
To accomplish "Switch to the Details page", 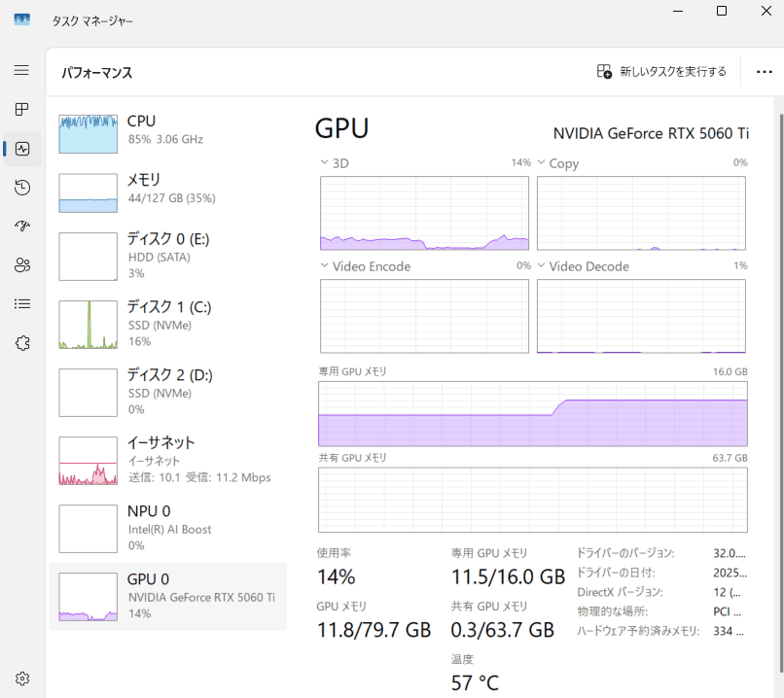I will pyautogui.click(x=21, y=303).
